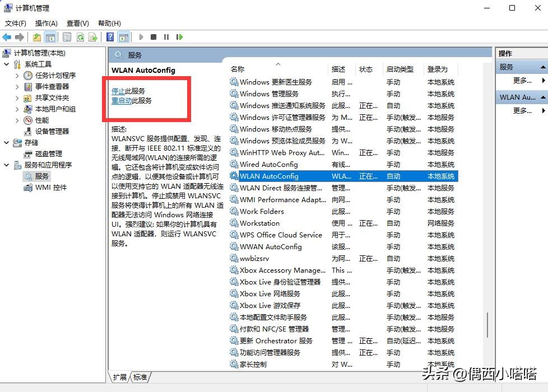548x392 pixels.
Task: Restart the service using the restart icon
Action: (x=179, y=37)
